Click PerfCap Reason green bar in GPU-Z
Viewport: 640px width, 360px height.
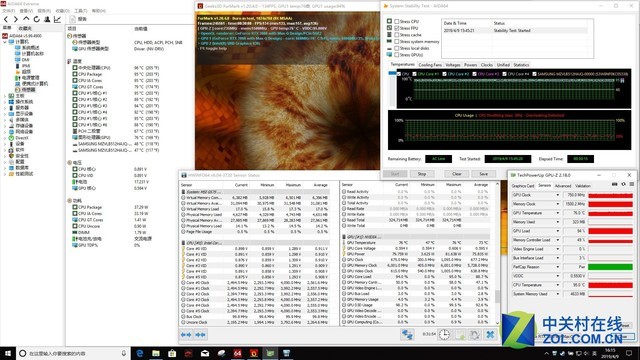point(610,267)
